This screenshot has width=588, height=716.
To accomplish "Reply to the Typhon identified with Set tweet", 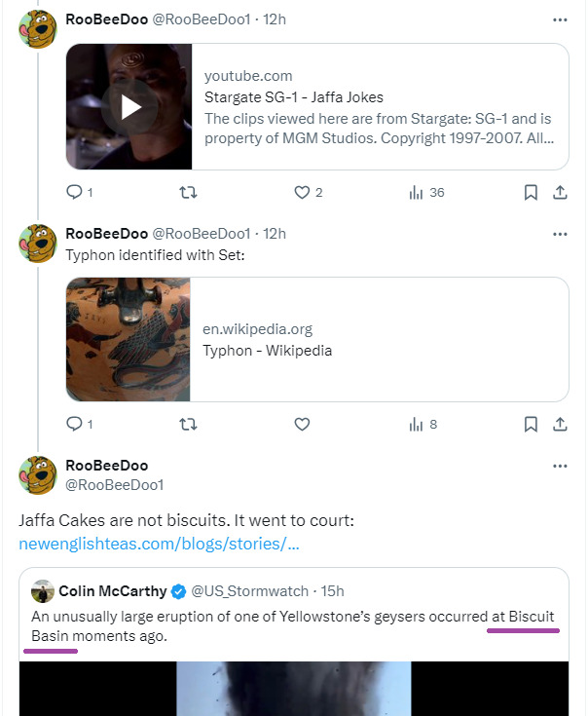I will click(x=74, y=424).
